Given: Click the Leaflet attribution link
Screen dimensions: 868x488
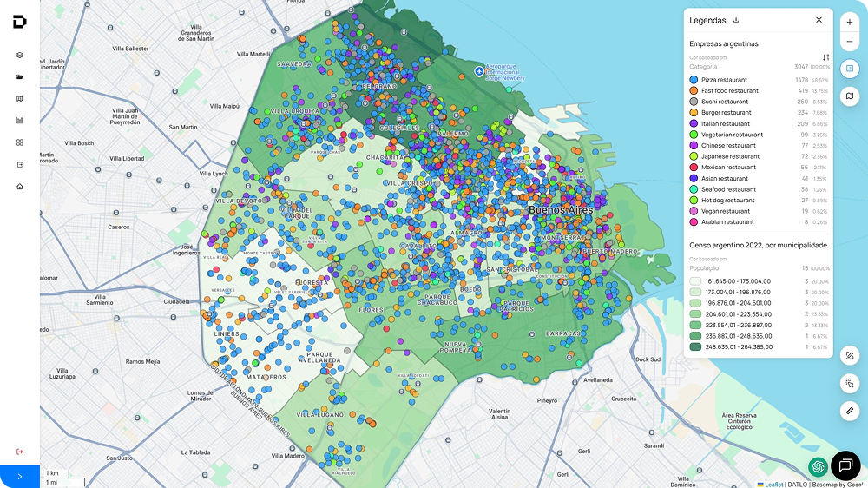Looking at the screenshot, I should click(770, 484).
